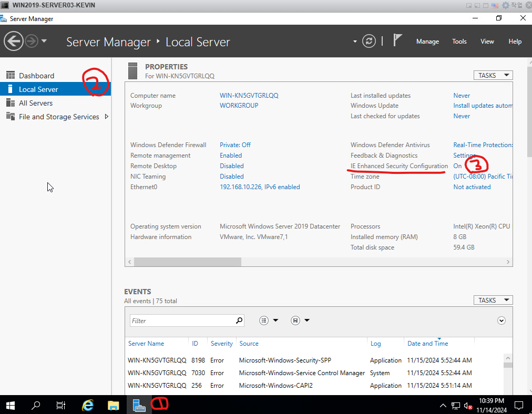Screen dimensions: 532x414
Task: Click the All Servers icon
Action: point(11,103)
